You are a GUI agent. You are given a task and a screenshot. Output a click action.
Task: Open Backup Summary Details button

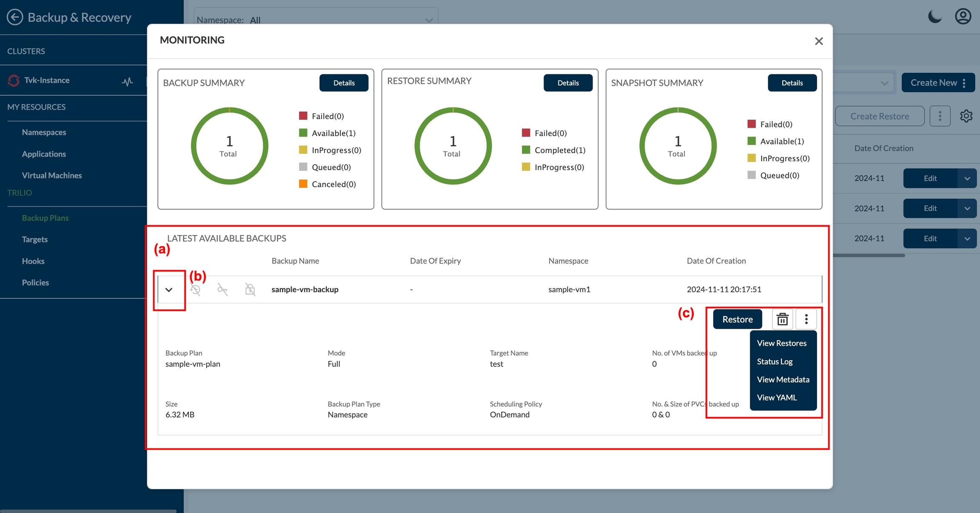tap(344, 83)
